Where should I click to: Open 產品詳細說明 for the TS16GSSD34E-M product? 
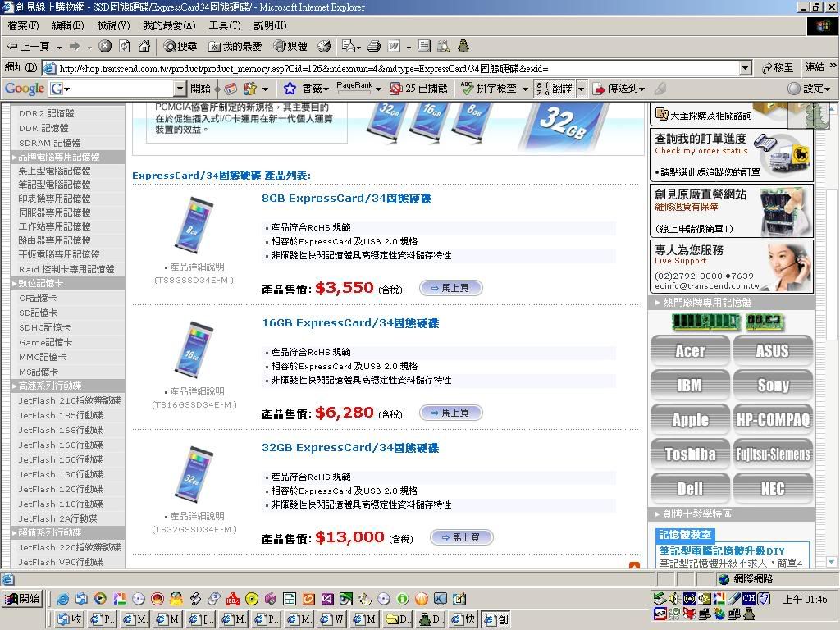pyautogui.click(x=197, y=391)
